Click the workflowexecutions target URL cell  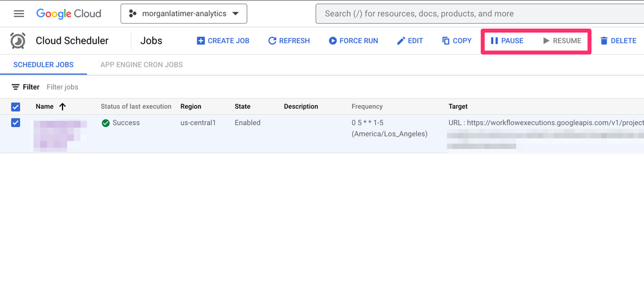(x=546, y=123)
